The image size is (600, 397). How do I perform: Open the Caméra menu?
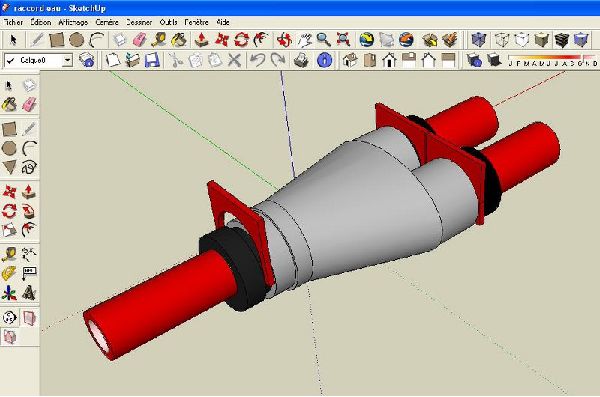coord(107,22)
